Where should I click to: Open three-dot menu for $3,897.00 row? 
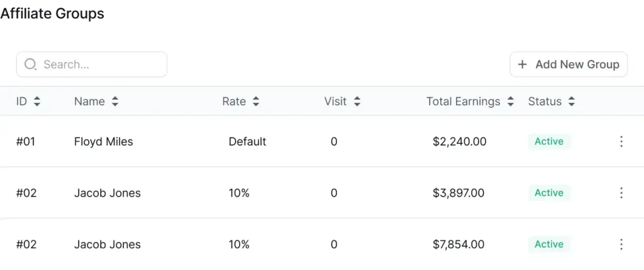(621, 193)
